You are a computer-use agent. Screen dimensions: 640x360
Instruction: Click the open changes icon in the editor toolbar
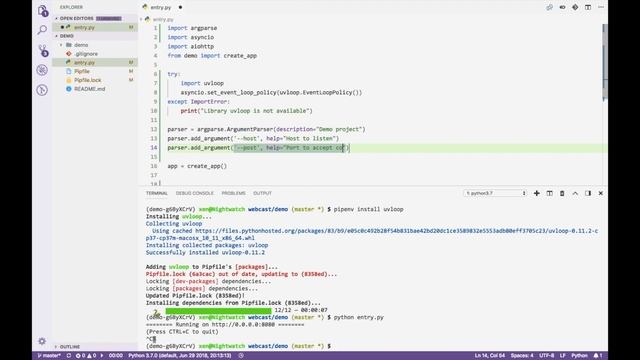[549, 7]
